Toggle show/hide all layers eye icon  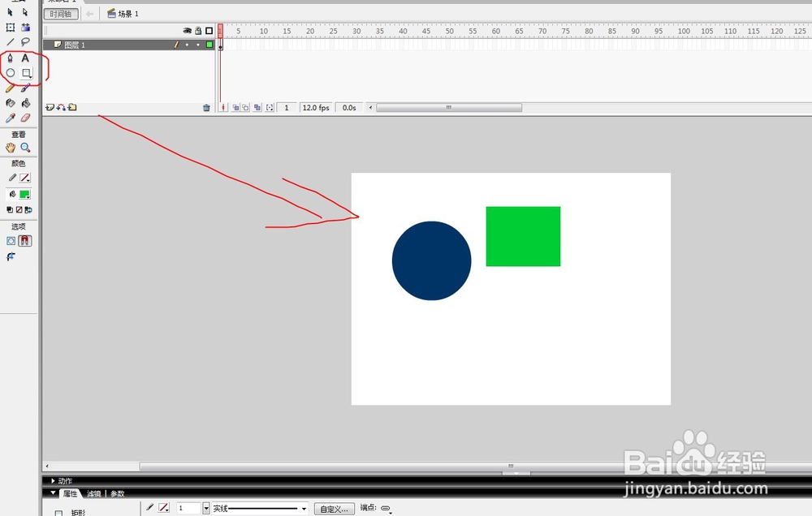coord(187,31)
